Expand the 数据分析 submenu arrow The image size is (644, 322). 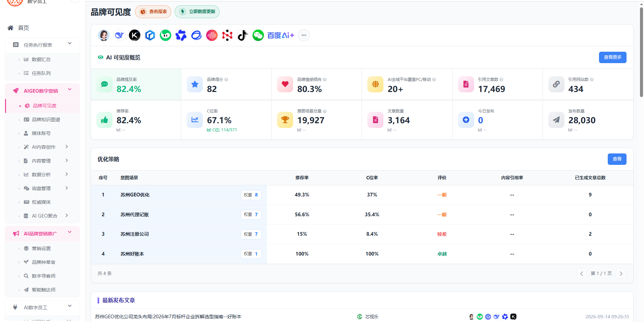pos(67,174)
